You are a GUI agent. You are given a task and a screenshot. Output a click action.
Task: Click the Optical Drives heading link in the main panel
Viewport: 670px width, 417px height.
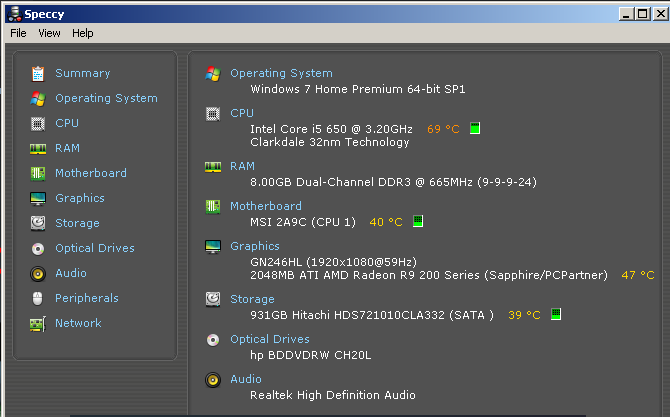click(270, 339)
